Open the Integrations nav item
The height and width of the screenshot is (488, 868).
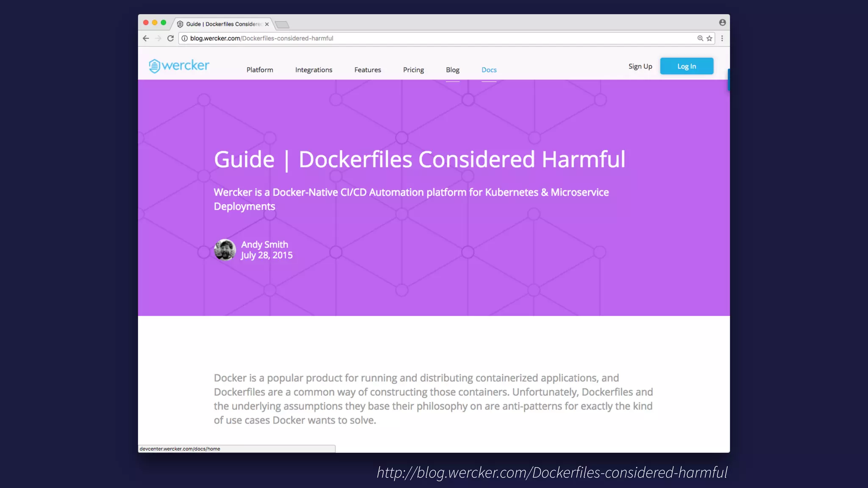click(x=314, y=70)
